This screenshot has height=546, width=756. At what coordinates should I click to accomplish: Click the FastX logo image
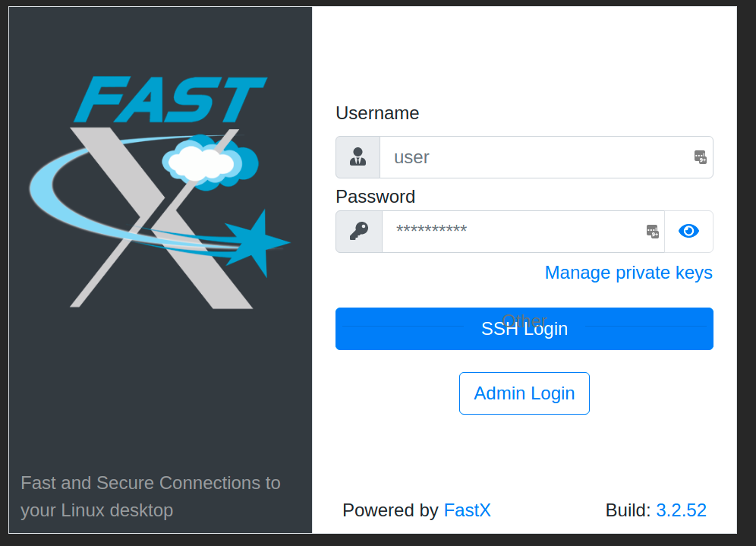click(x=159, y=192)
